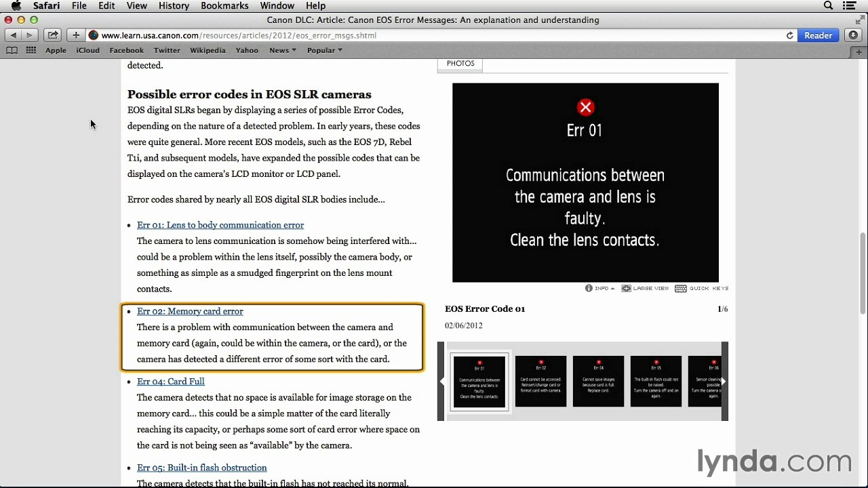Click the heading Possible error codes in EOS SLR cameras
The image size is (868, 488).
click(x=250, y=94)
